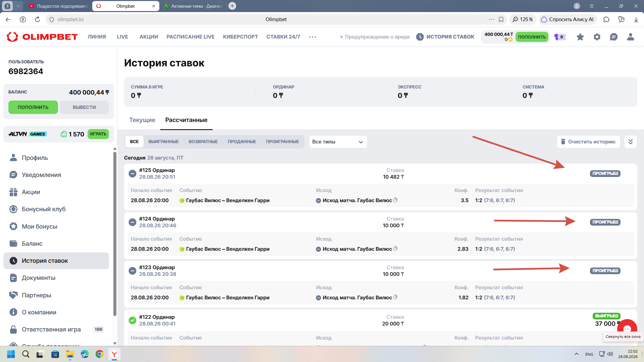Open the chat messages icon in the header
The height and width of the screenshot is (362, 644).
tap(614, 37)
